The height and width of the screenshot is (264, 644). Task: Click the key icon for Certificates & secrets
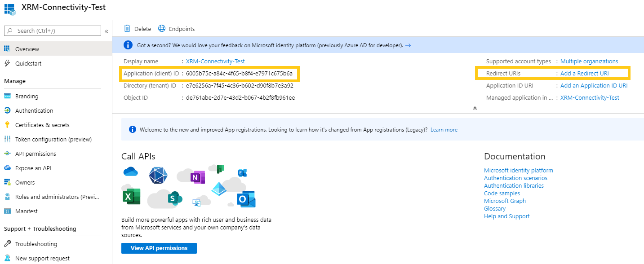pyautogui.click(x=7, y=125)
